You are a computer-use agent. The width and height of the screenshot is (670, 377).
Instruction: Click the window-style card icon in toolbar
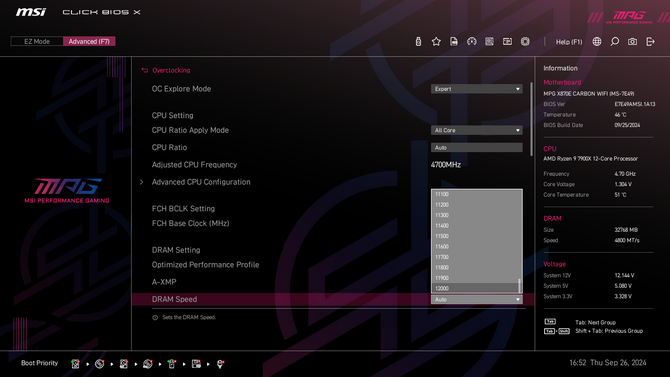pyautogui.click(x=507, y=41)
